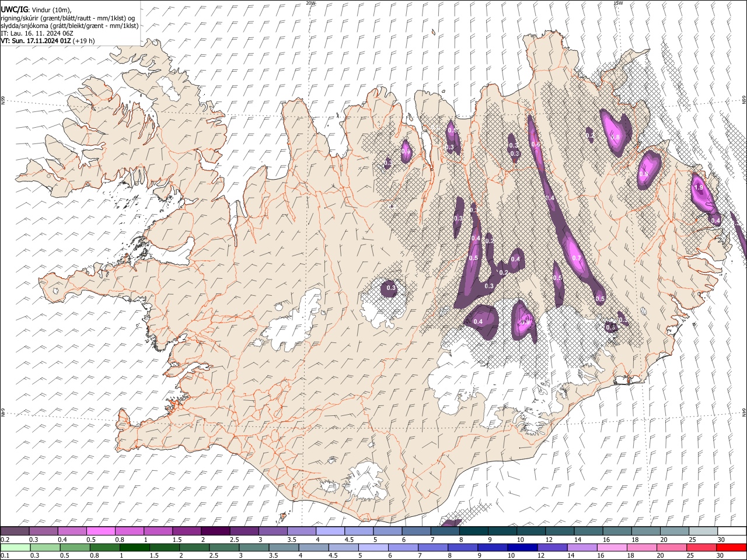This screenshot has width=747, height=560.
Task: Pick bottom legend swatch between 4.5 and 5
Action: pyautogui.click(x=344, y=547)
